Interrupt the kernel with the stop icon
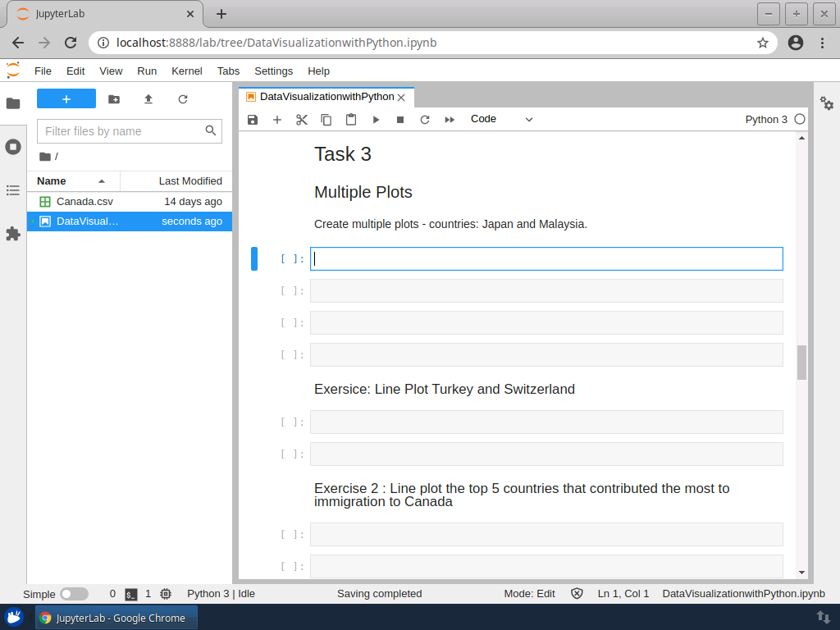The image size is (840, 630). [400, 120]
